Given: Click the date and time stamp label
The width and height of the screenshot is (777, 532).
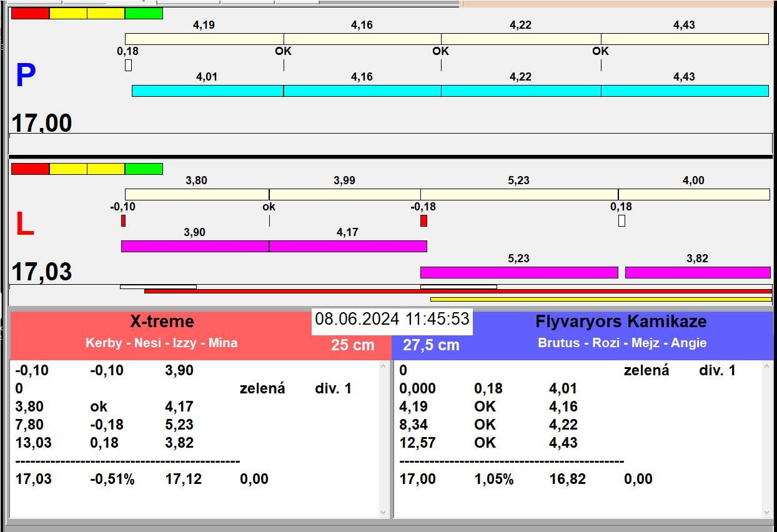Looking at the screenshot, I should 392,319.
